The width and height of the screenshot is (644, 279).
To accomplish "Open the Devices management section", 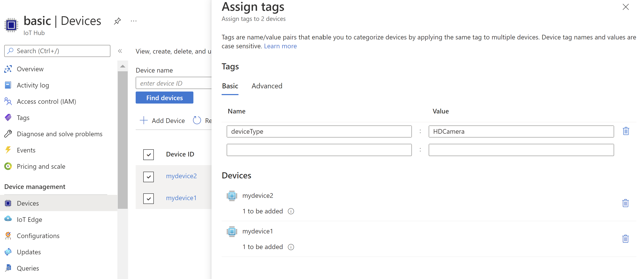I will [x=28, y=203].
